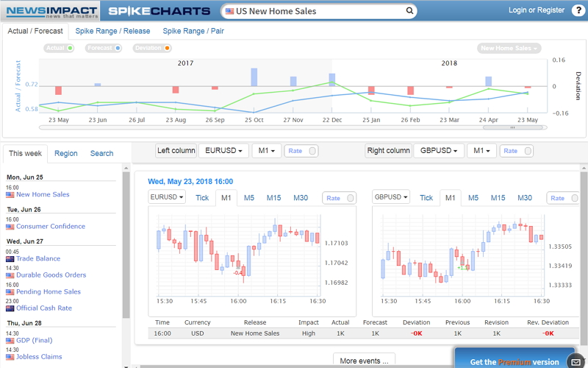Open the GBPUSD dropdown above the right chart
The width and height of the screenshot is (588, 368).
coord(391,197)
